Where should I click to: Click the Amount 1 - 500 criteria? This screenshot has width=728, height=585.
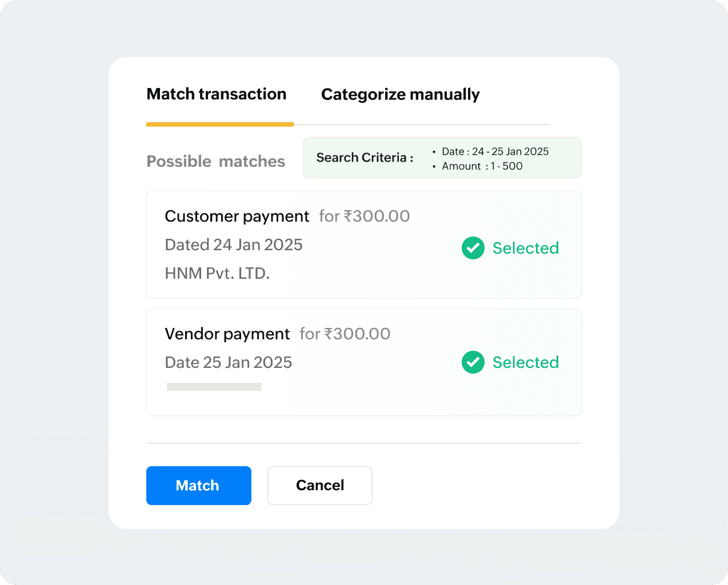[482, 166]
